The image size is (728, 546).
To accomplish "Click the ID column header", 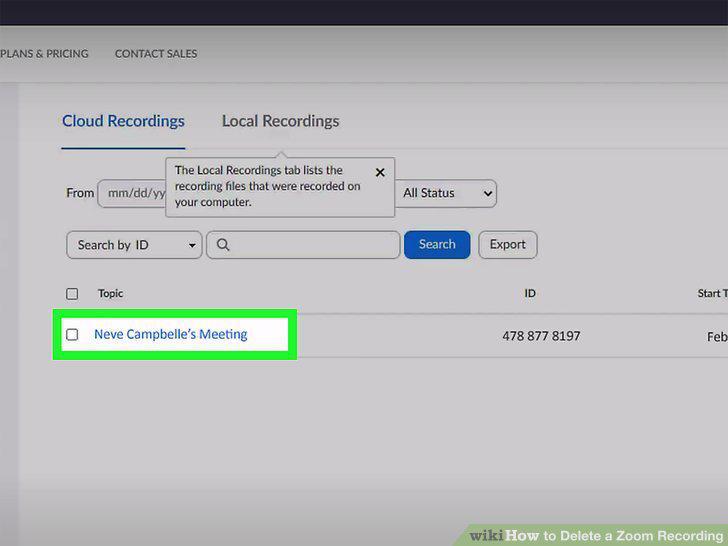I will (530, 293).
